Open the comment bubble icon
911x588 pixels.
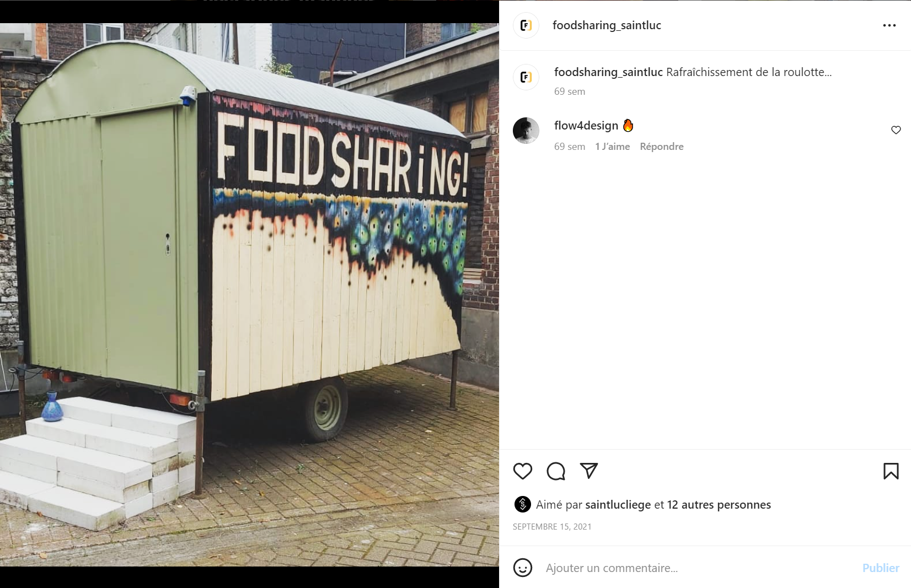pos(555,471)
